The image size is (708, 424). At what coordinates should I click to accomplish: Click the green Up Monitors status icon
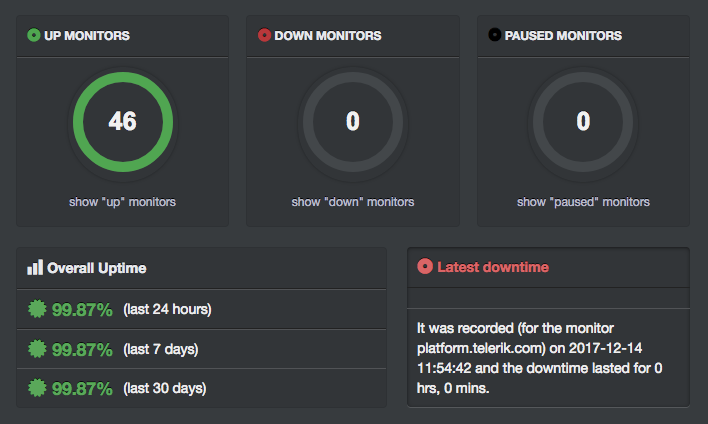[34, 35]
